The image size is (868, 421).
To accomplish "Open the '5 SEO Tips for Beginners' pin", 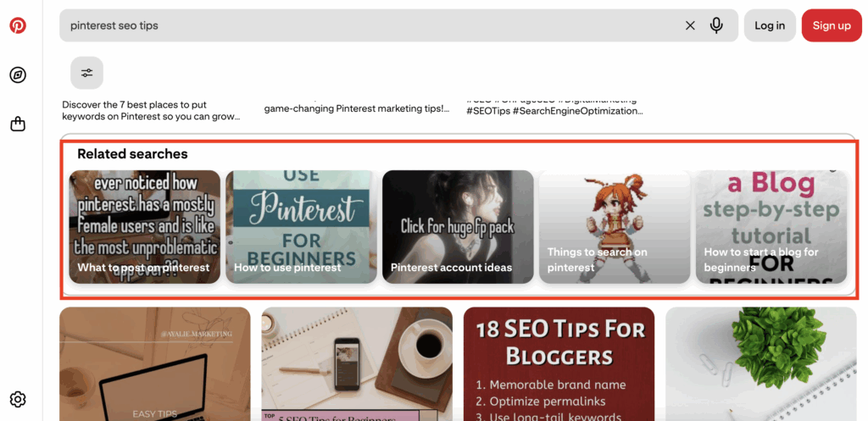I will [x=357, y=364].
